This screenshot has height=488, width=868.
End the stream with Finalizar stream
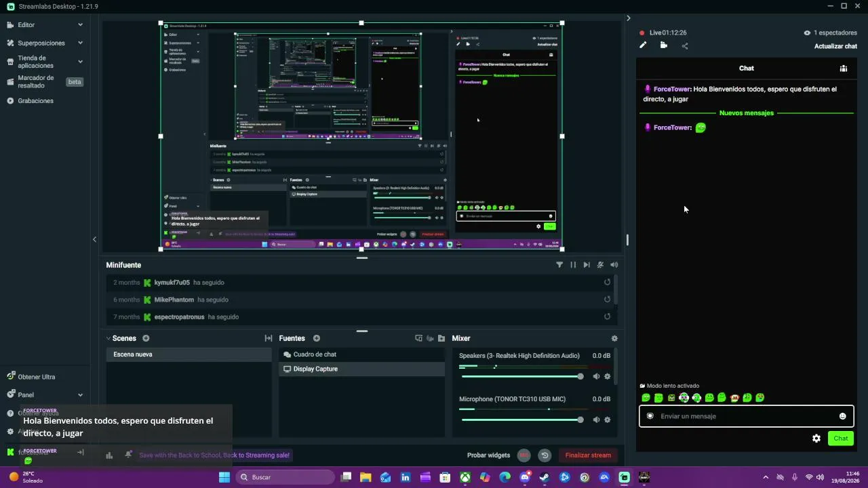(x=588, y=455)
